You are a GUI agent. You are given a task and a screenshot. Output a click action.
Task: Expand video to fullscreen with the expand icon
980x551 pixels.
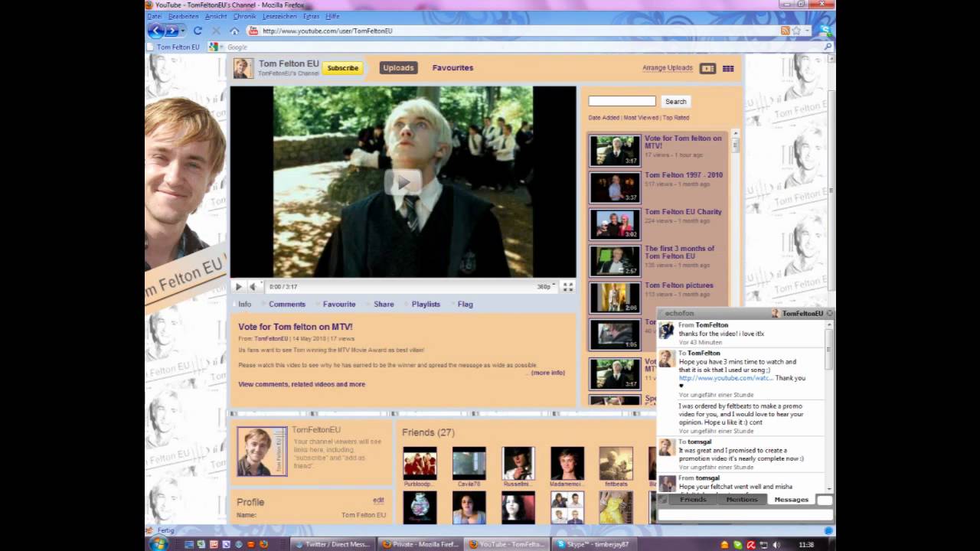(x=568, y=287)
